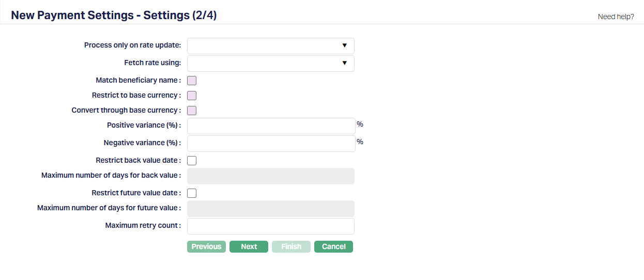
Task: Open the Process only on rate update dropdown
Action: click(x=270, y=46)
